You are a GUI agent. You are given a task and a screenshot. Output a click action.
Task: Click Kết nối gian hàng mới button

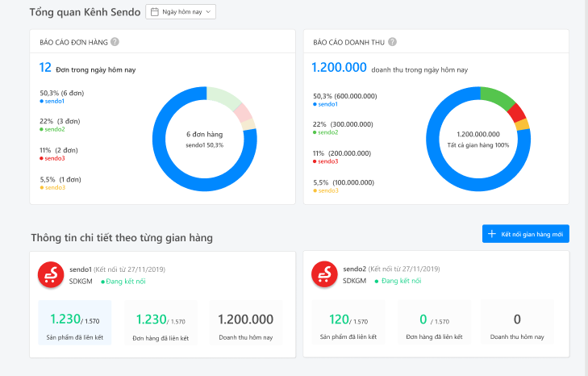pos(525,234)
